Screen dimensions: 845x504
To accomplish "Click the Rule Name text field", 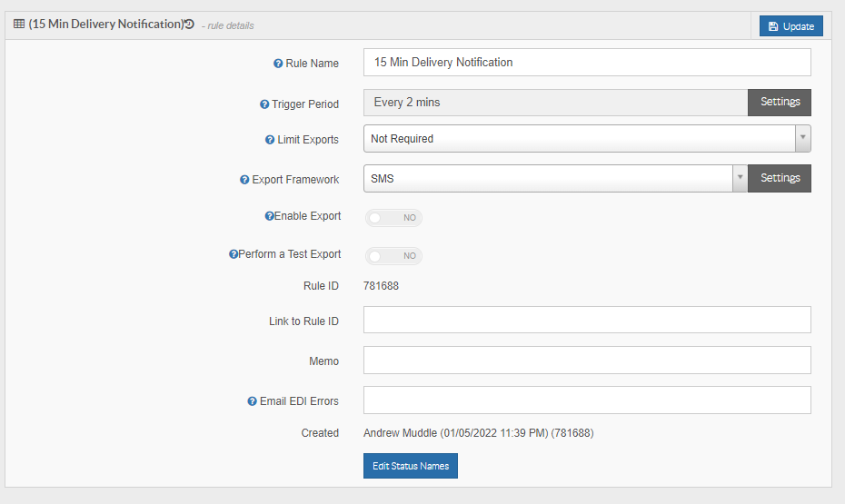I will pos(587,63).
